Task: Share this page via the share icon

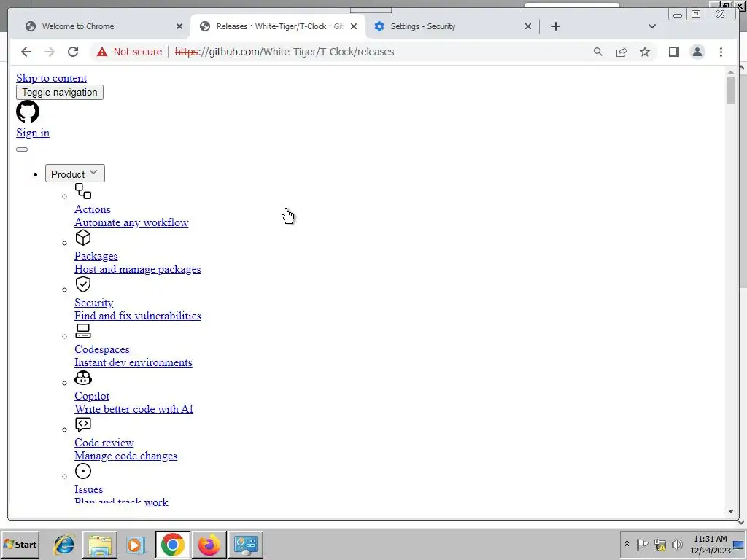Action: pos(622,52)
